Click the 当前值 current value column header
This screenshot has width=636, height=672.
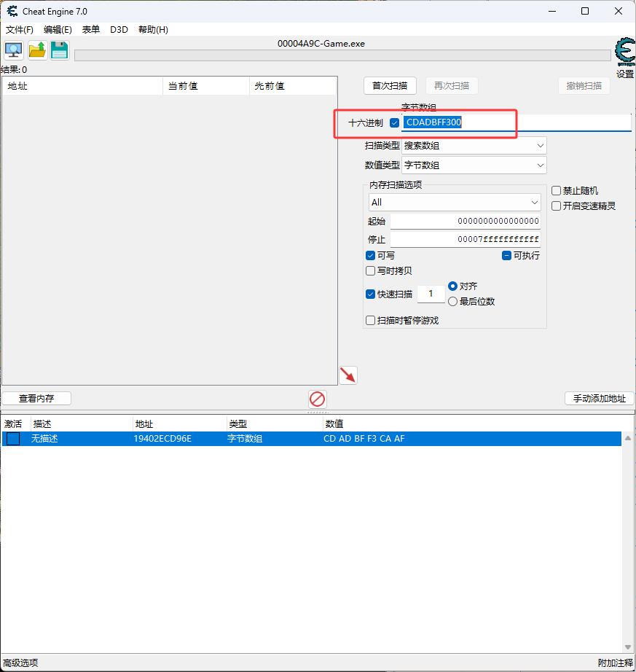(206, 86)
